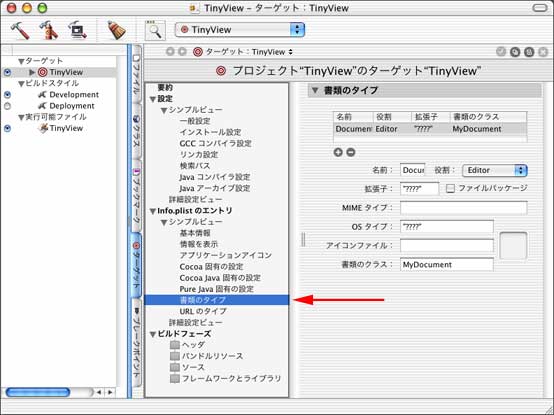This screenshot has height=415, width=554.
Task: Click the sidebar horizontal scrollbar thumb
Action: 38,392
